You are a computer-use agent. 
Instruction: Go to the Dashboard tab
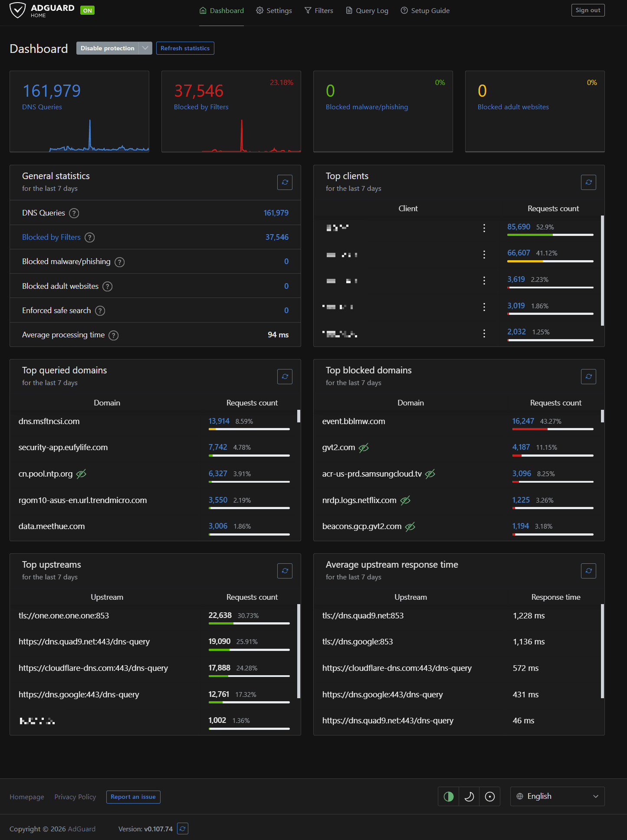pyautogui.click(x=221, y=10)
